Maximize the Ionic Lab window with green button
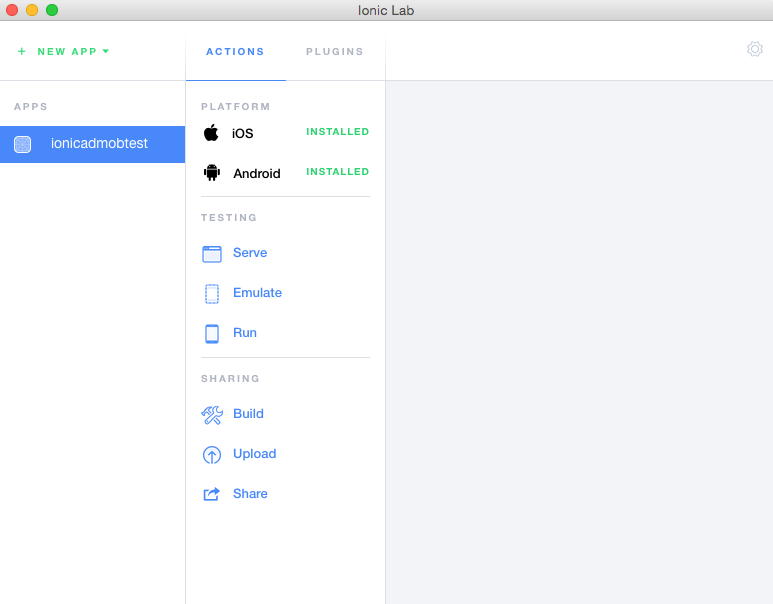Screen dimensions: 773x604 [52, 10]
